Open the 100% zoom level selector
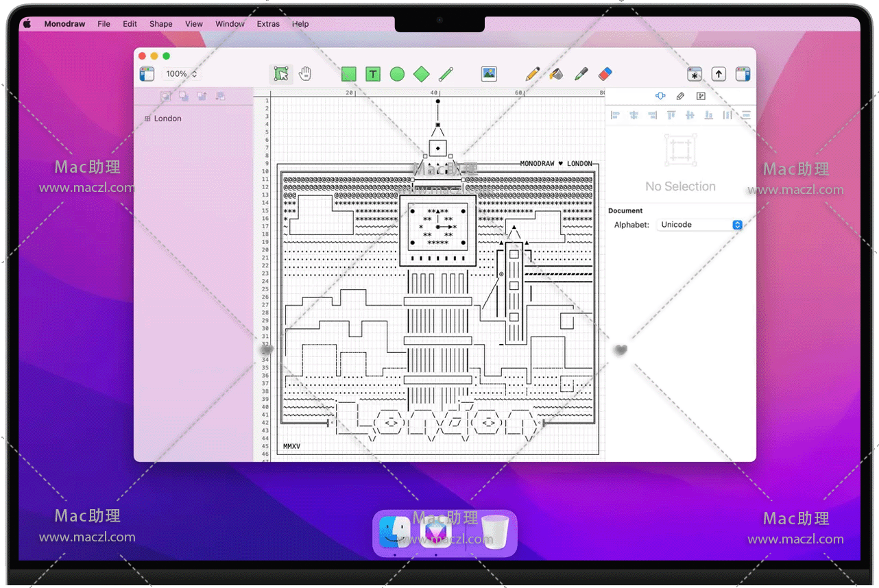879x588 pixels. click(x=181, y=74)
